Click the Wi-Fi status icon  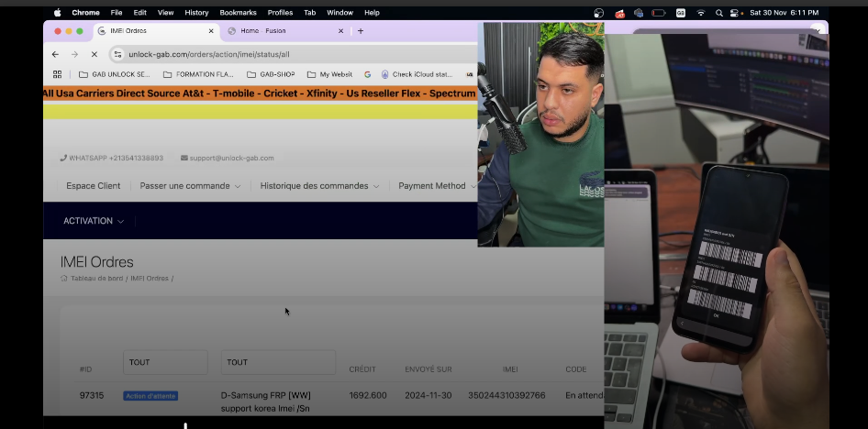[701, 13]
